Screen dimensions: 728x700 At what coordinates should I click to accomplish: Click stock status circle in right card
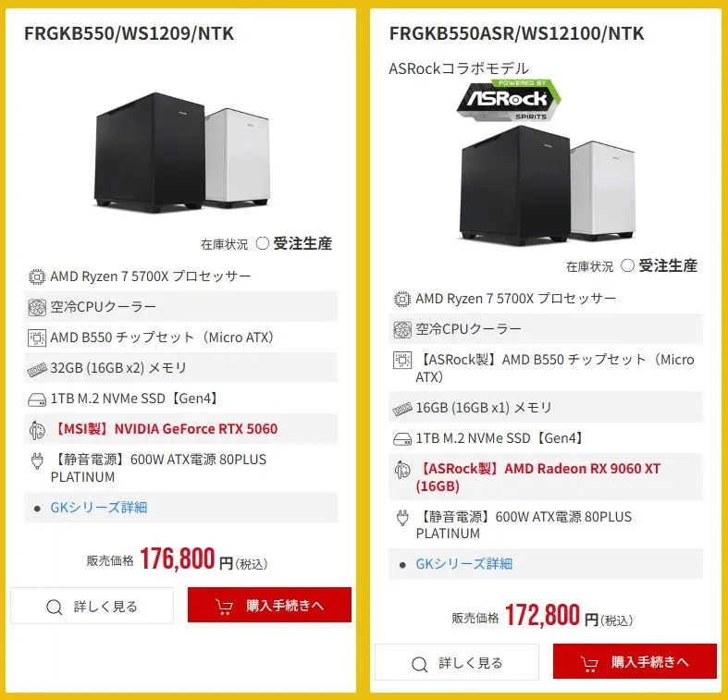(x=627, y=266)
